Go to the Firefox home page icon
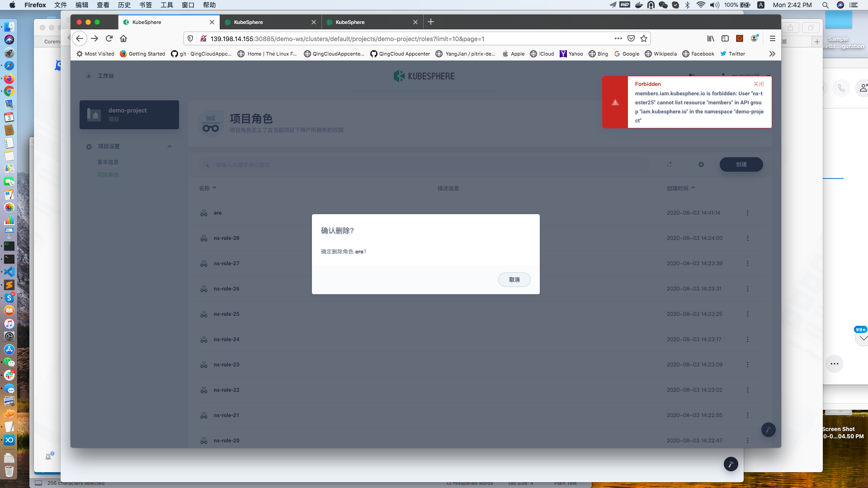The image size is (868, 488). [x=123, y=38]
